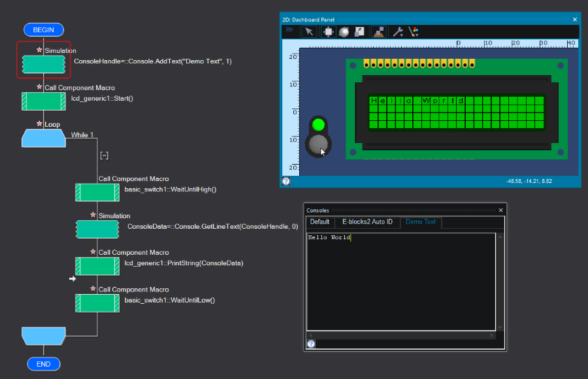Select the END flowchart node
Image resolution: width=588 pixels, height=379 pixels.
pyautogui.click(x=44, y=364)
